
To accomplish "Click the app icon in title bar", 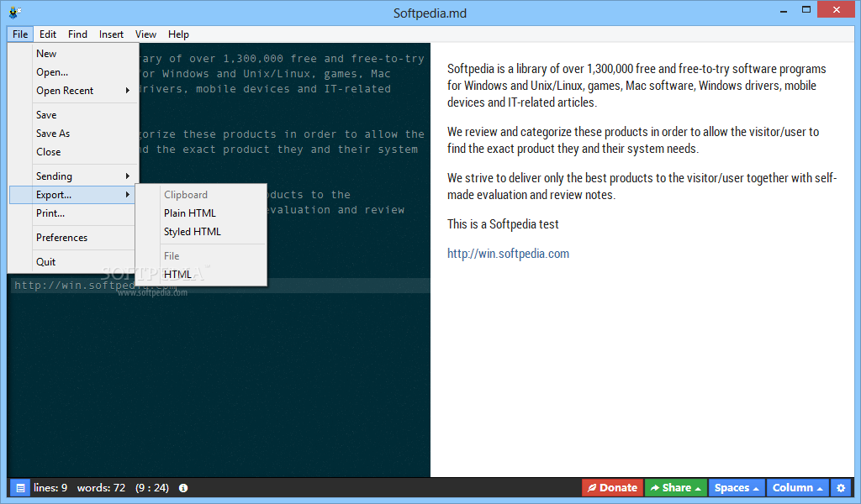I will pyautogui.click(x=15, y=12).
